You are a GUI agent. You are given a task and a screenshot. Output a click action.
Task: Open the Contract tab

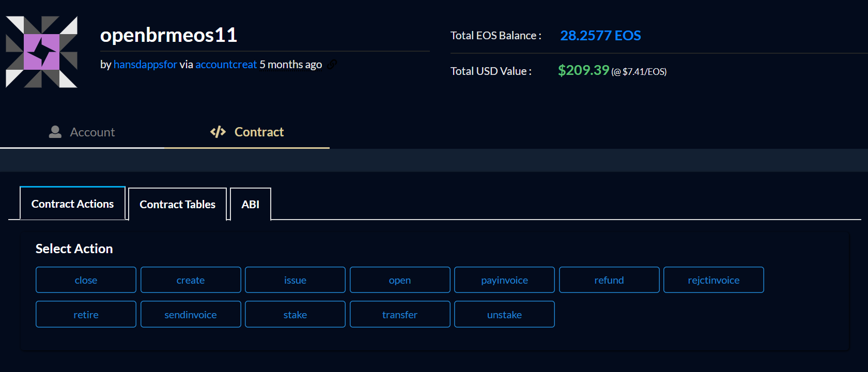click(x=247, y=132)
